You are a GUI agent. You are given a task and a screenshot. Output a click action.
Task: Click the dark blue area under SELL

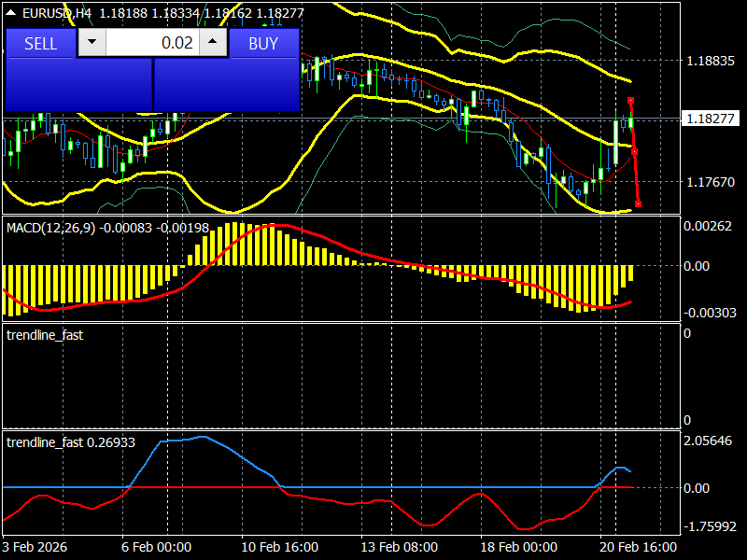pyautogui.click(x=79, y=85)
